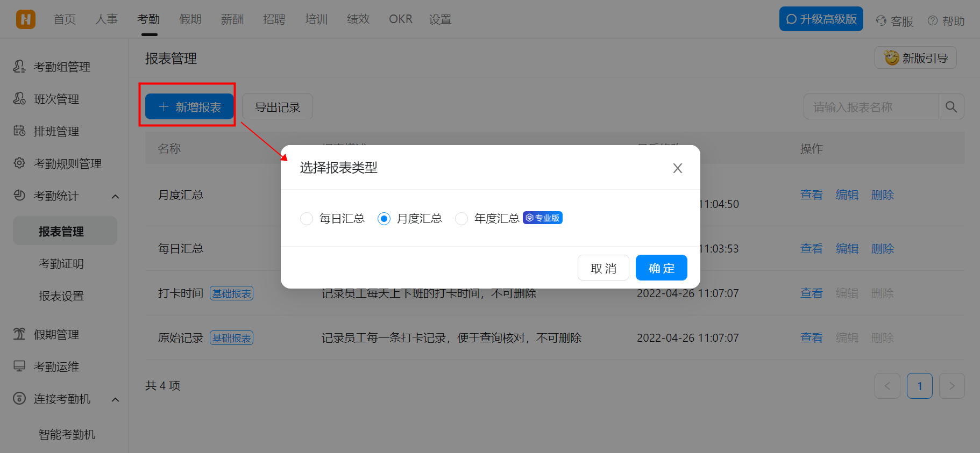This screenshot has width=980, height=453.
Task: Open the 薪酬 top navigation tab
Action: click(x=232, y=19)
